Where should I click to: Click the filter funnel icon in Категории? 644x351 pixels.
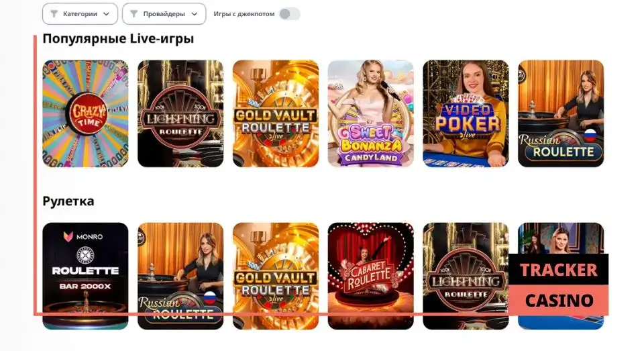(x=54, y=14)
